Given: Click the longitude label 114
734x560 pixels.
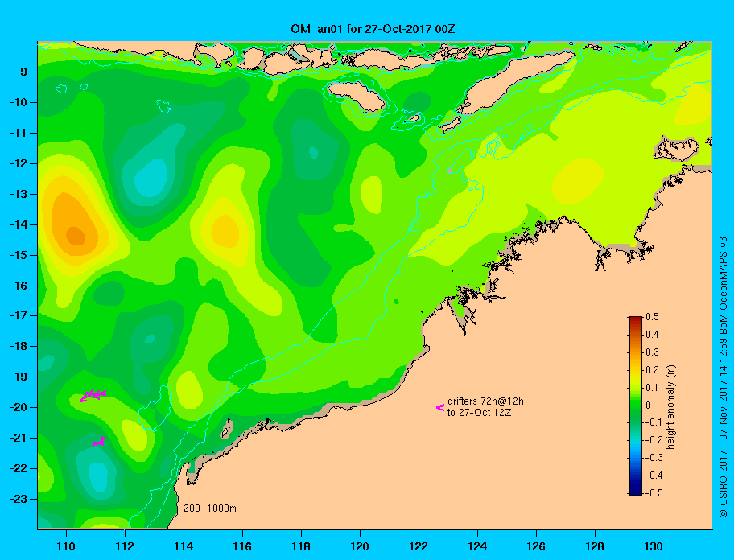Looking at the screenshot, I should [x=184, y=546].
